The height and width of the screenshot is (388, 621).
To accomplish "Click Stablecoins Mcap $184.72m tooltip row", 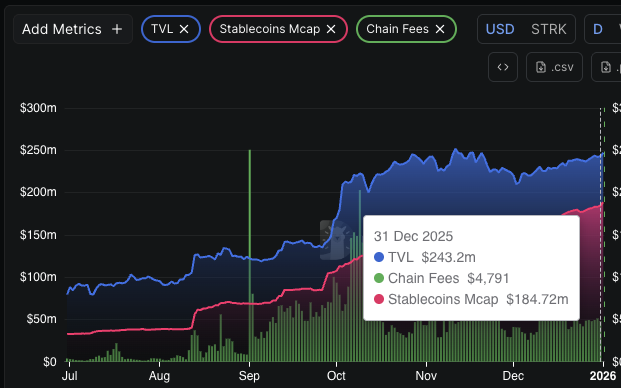I will 471,299.
